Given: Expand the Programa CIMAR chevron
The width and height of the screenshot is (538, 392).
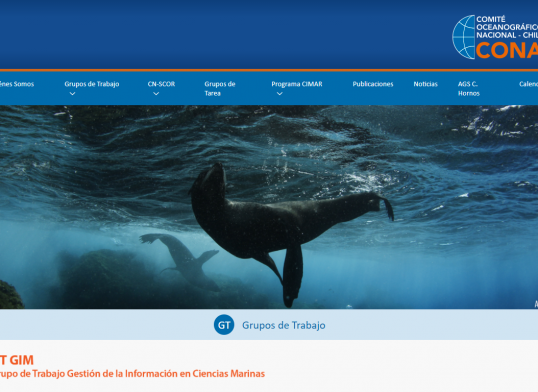Looking at the screenshot, I should [280, 94].
